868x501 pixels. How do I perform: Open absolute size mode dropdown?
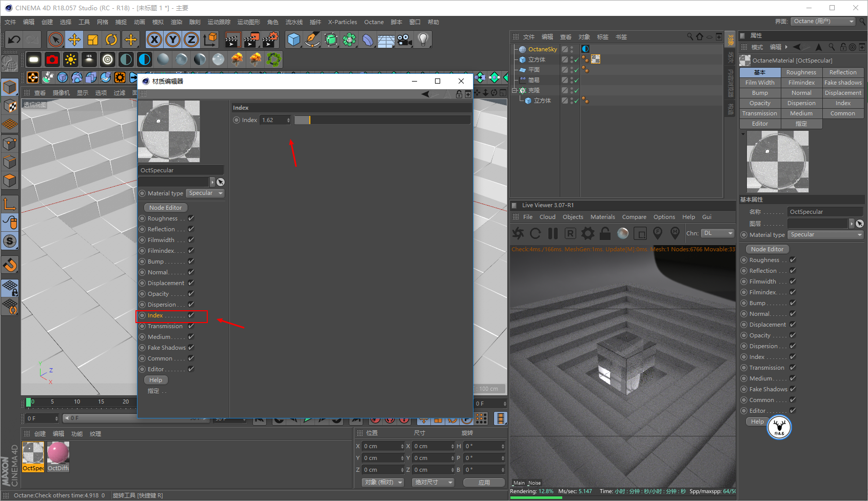point(433,483)
